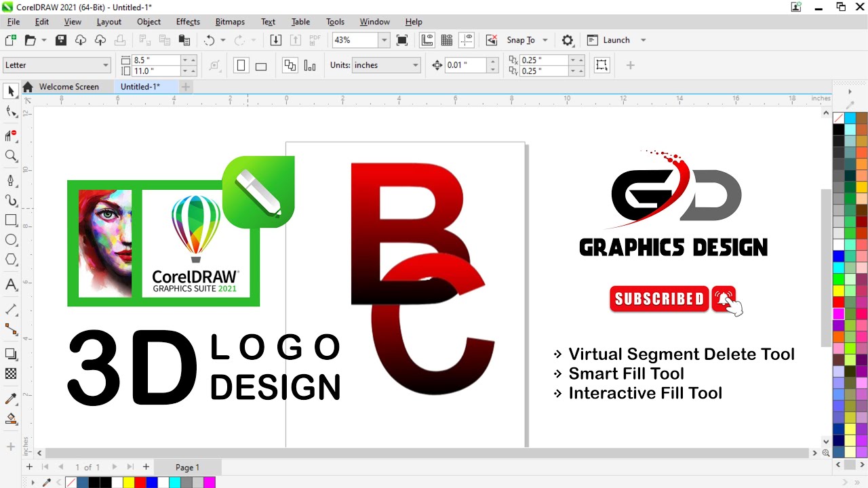Select the Polygon tool
The height and width of the screenshot is (488, 868).
(x=11, y=260)
